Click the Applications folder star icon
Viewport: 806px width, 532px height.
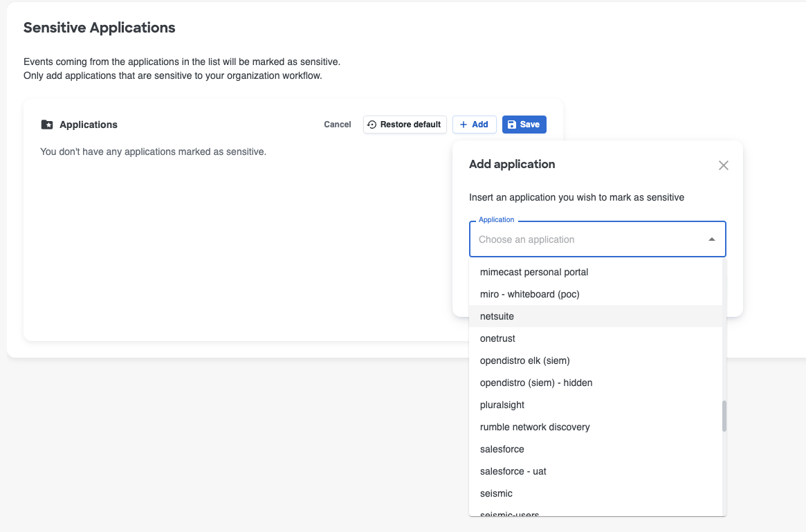(47, 125)
